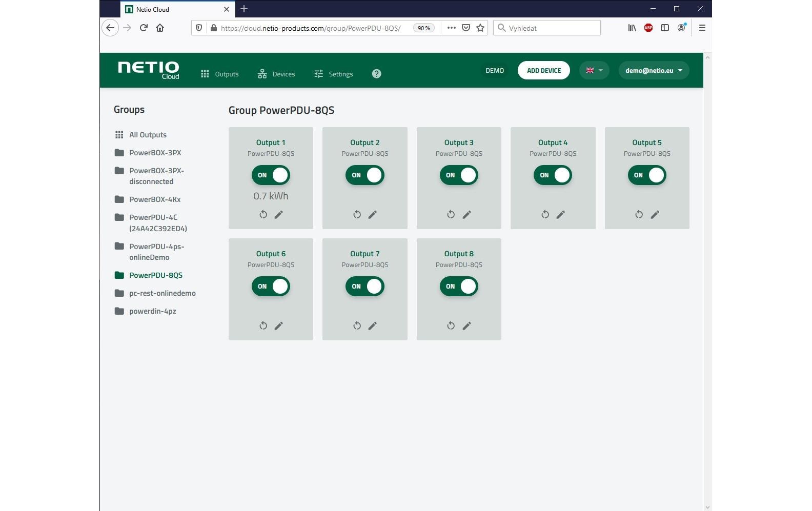
Task: Click the ADD DEVICE button
Action: [544, 71]
